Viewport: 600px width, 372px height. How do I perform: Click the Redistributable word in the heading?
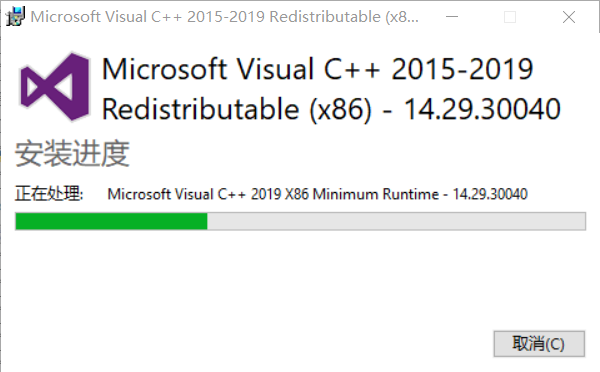[x=201, y=109]
